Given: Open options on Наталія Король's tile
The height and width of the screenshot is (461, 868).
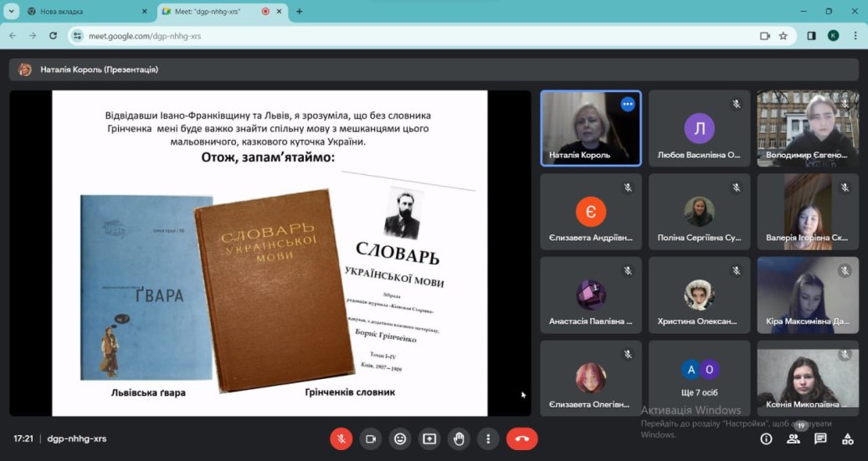Looking at the screenshot, I should coord(627,105).
